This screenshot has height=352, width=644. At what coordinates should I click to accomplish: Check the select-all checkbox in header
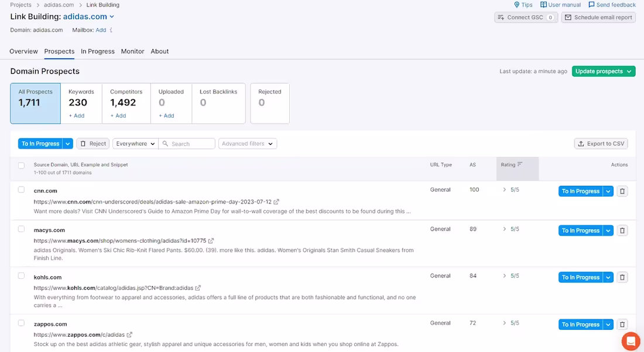click(21, 165)
